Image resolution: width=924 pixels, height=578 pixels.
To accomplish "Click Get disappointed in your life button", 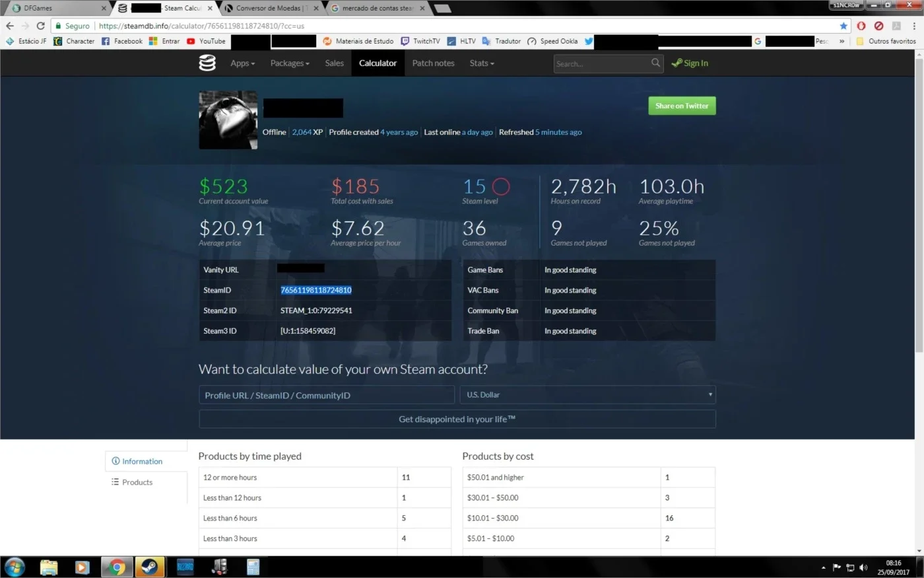I will point(457,419).
